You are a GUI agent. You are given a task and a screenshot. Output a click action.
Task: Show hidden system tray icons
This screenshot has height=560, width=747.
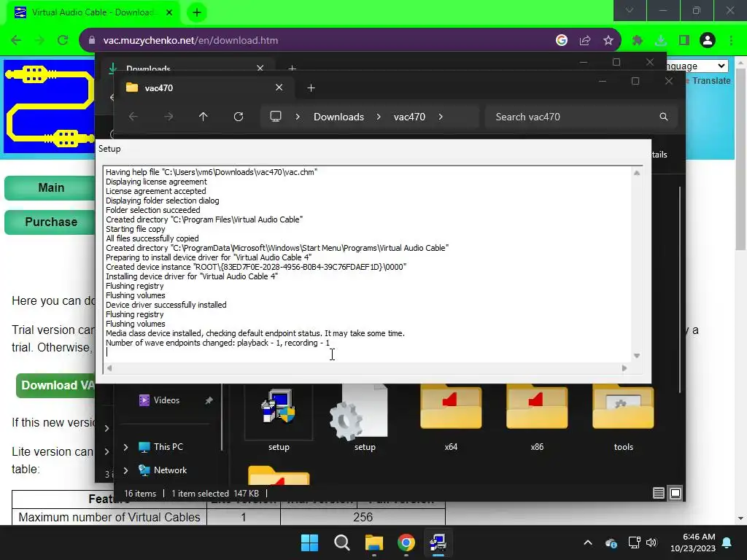coord(588,542)
